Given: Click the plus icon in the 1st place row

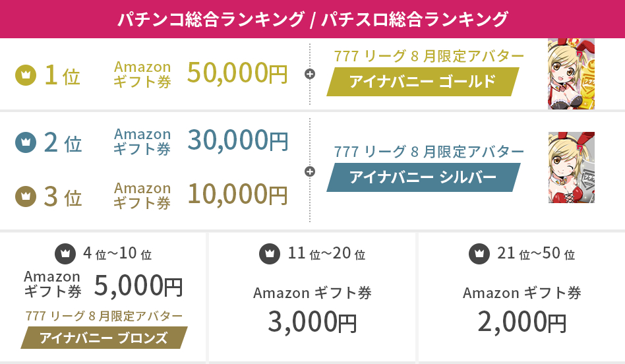Looking at the screenshot, I should point(310,74).
